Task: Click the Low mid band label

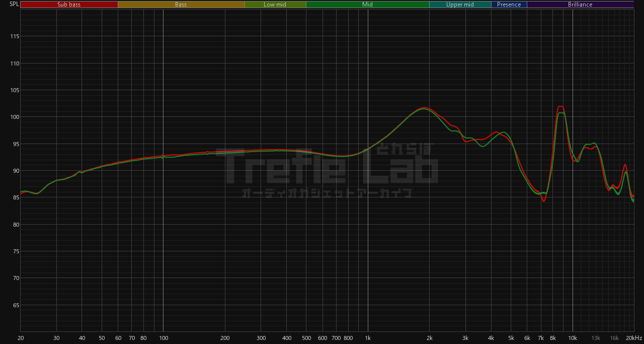Action: point(275,5)
